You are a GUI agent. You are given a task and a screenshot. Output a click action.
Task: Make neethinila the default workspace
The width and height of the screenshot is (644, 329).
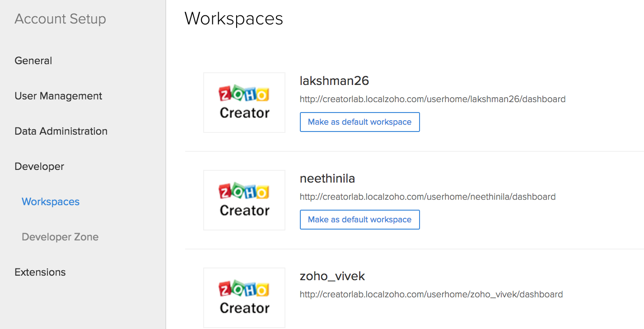click(359, 219)
